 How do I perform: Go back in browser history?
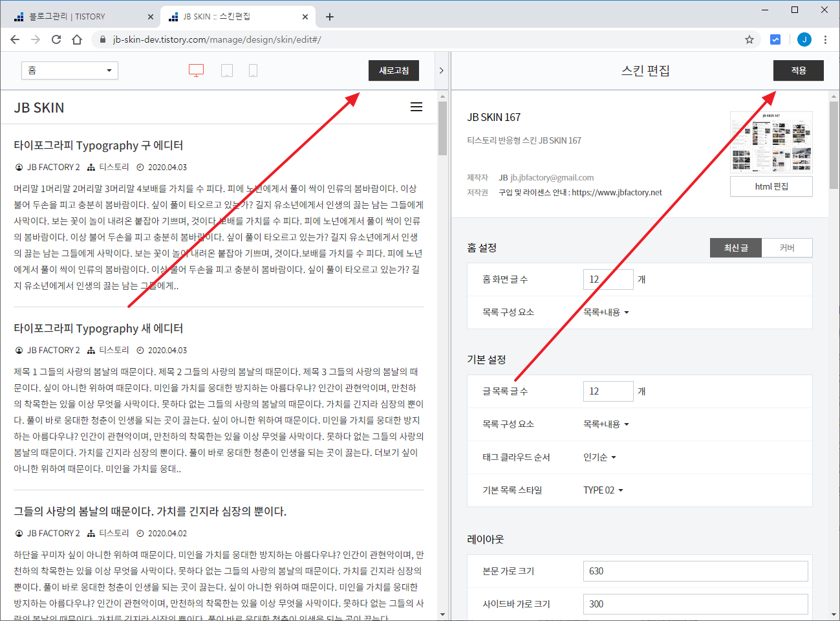pyautogui.click(x=15, y=39)
